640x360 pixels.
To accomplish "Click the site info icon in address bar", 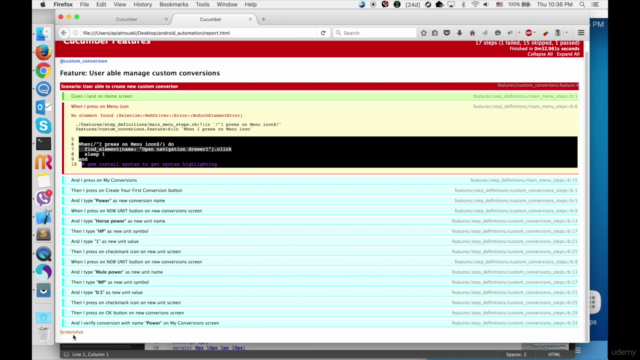I will point(76,33).
